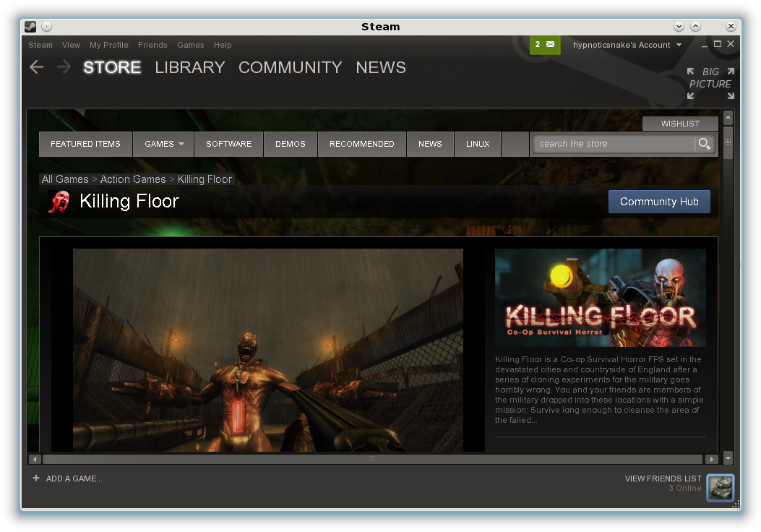Enter Big Picture mode
Image resolution: width=761 pixels, height=532 pixels.
[710, 83]
